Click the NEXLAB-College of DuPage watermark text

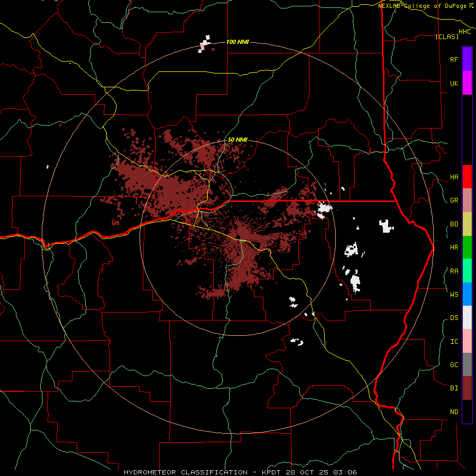[x=422, y=6]
